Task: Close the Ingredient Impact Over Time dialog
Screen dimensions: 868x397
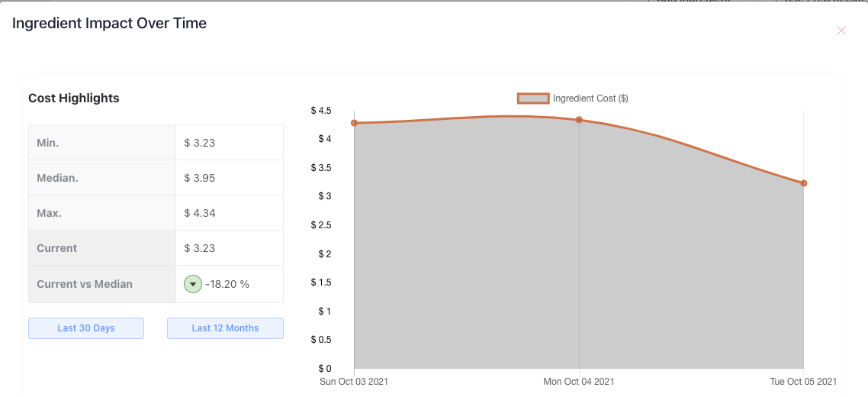Action: (841, 31)
